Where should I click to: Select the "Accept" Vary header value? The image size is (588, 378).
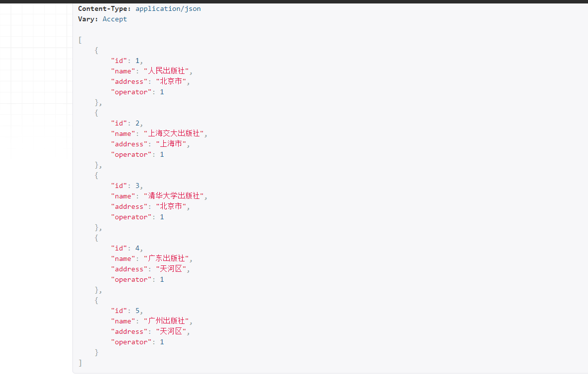[x=115, y=19]
